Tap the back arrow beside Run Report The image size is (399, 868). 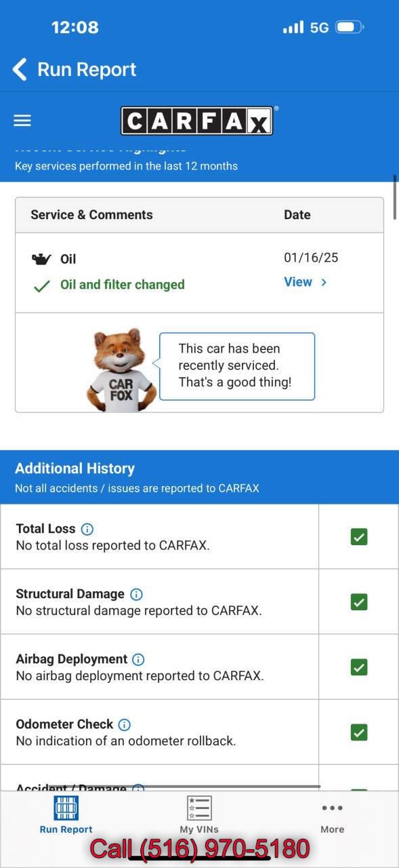click(x=20, y=69)
